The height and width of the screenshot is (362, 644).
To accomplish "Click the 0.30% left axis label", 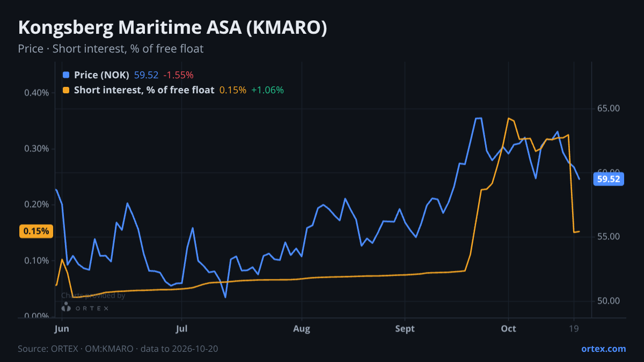I will pyautogui.click(x=36, y=149).
